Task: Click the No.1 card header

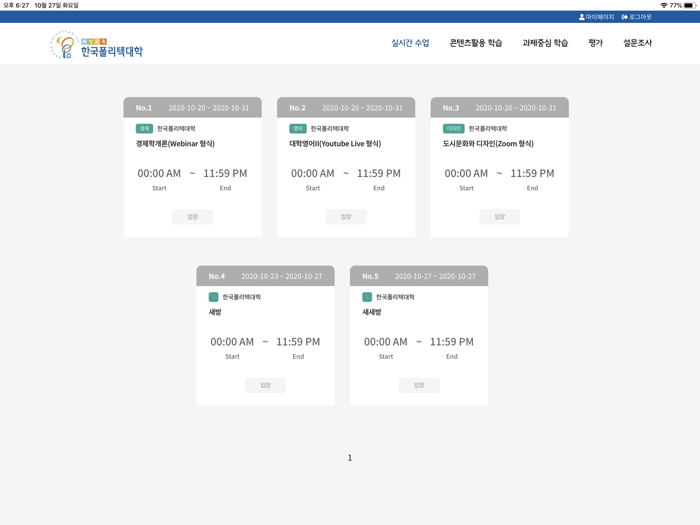Action: tap(192, 108)
